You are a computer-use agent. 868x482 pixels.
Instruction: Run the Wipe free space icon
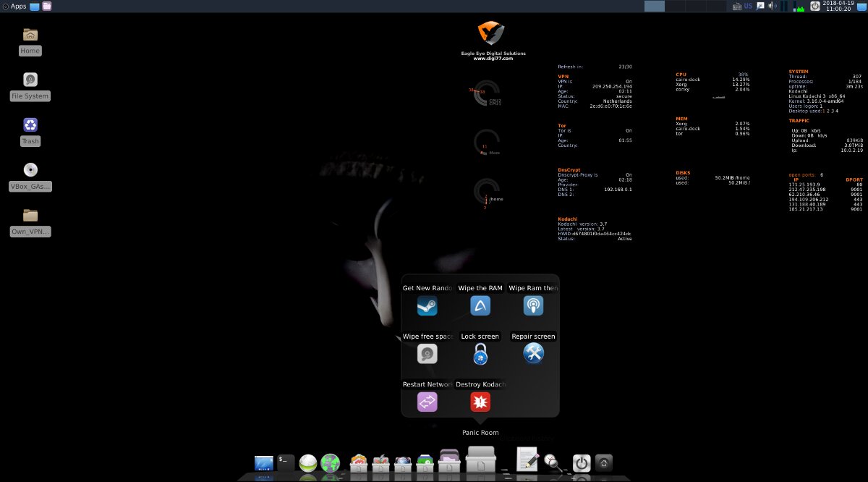point(427,354)
